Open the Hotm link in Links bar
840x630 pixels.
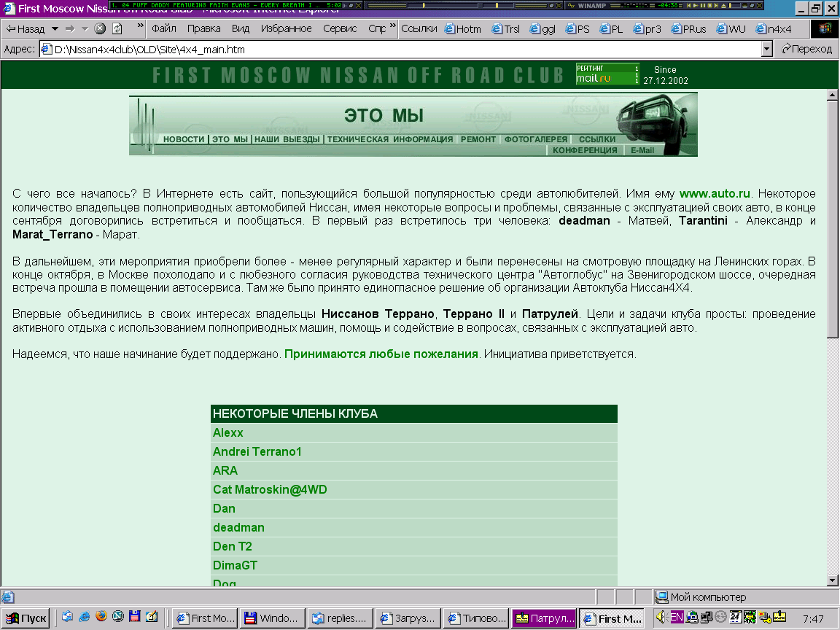click(463, 29)
